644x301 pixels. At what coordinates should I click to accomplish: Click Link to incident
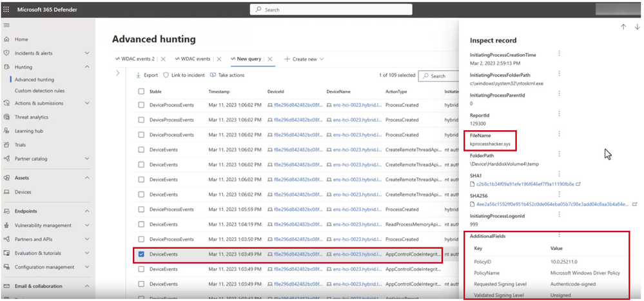tap(184, 75)
